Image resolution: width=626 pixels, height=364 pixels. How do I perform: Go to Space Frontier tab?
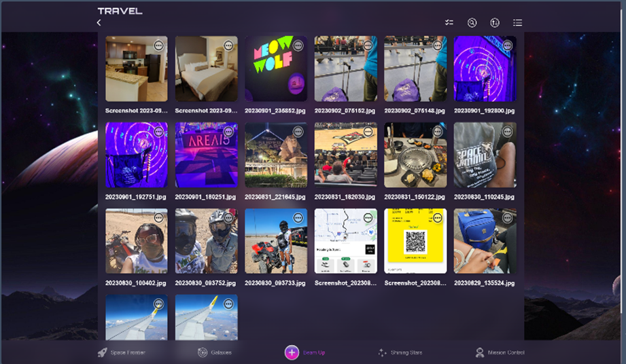pos(122,352)
